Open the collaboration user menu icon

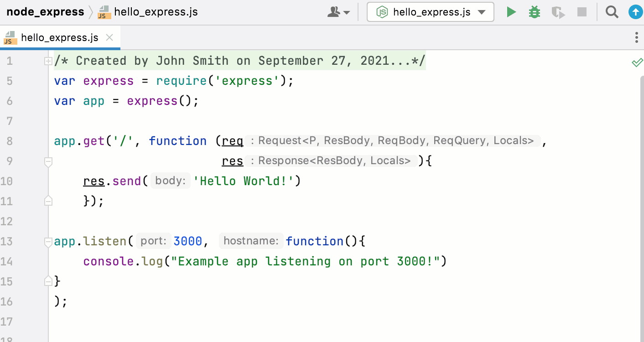pyautogui.click(x=334, y=12)
